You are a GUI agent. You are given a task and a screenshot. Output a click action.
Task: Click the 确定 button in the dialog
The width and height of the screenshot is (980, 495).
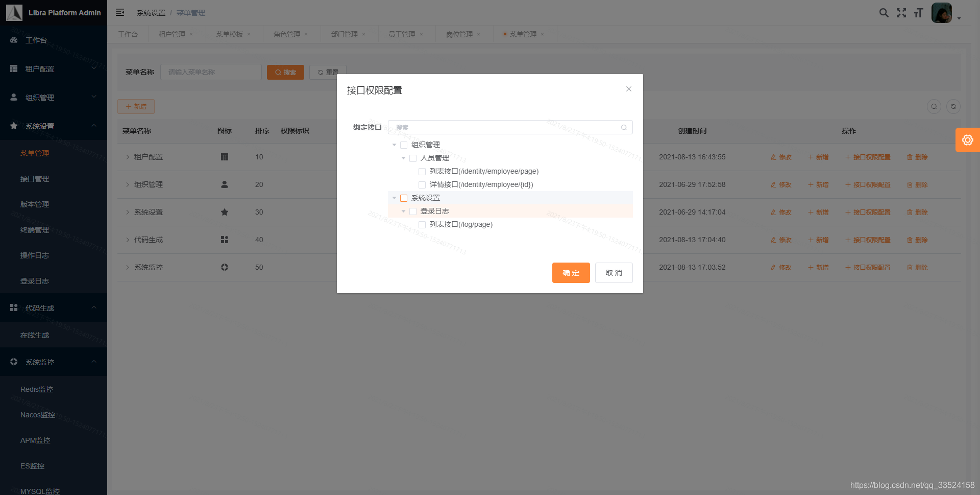coord(571,272)
